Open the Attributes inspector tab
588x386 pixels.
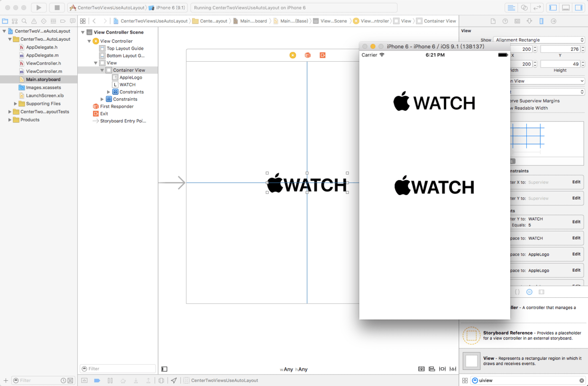(x=529, y=21)
